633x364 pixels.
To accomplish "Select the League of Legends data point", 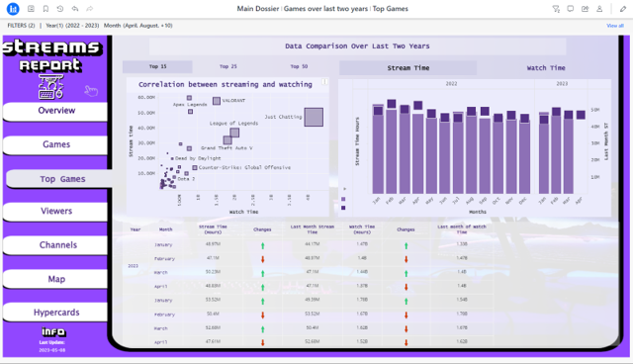I will coord(234,133).
